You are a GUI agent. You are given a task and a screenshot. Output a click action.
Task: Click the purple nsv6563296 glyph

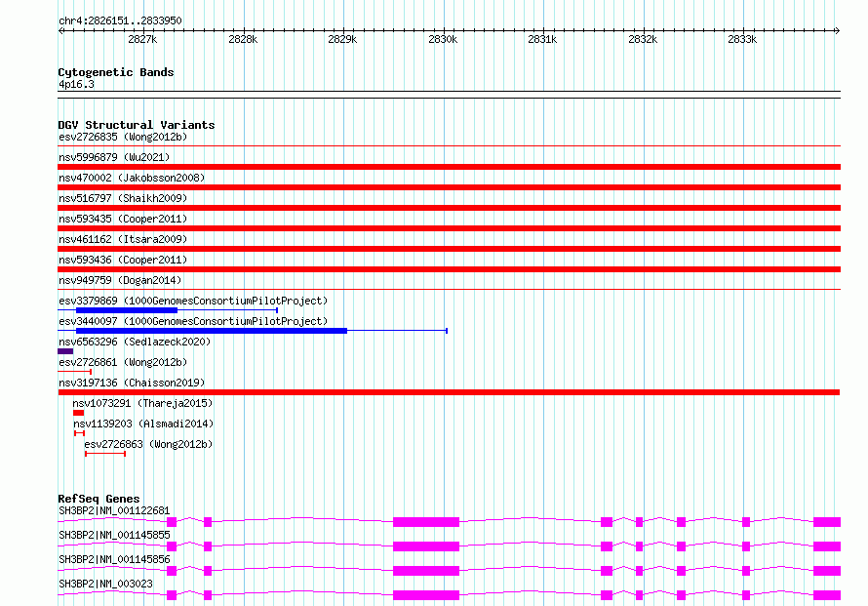65,351
